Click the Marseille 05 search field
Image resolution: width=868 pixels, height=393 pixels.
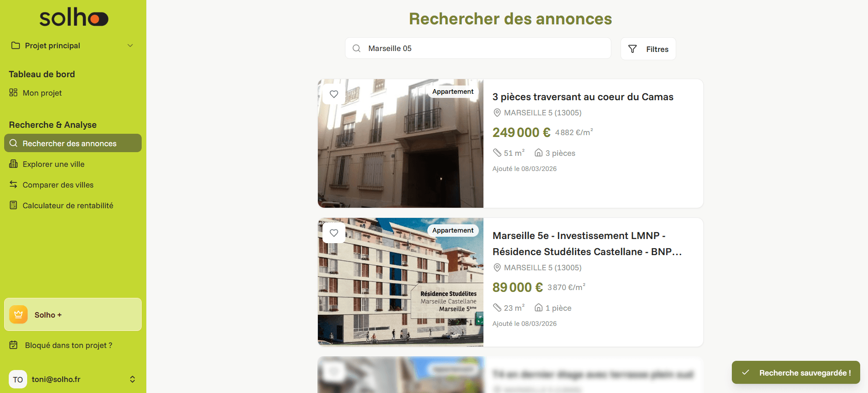pos(478,48)
